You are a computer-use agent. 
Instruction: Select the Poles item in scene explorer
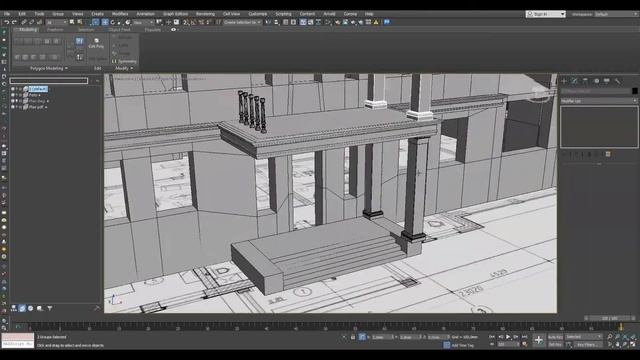click(33, 95)
